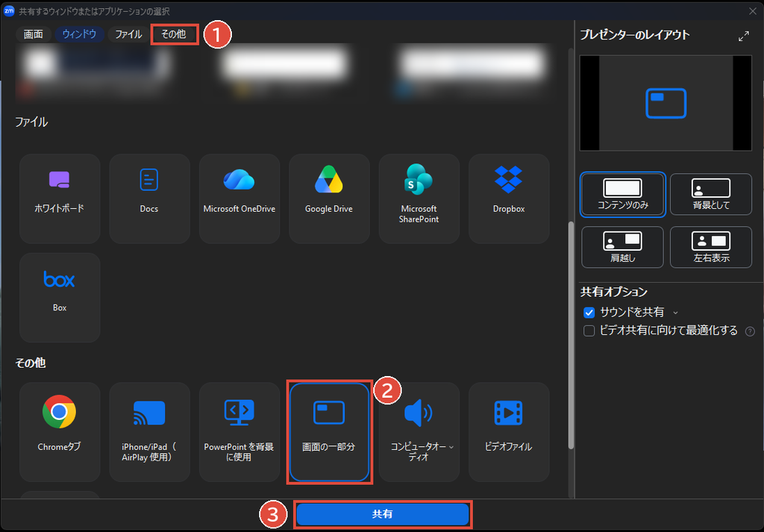Select the third blurred window thumbnail
This screenshot has height=532, width=764.
coord(472,73)
